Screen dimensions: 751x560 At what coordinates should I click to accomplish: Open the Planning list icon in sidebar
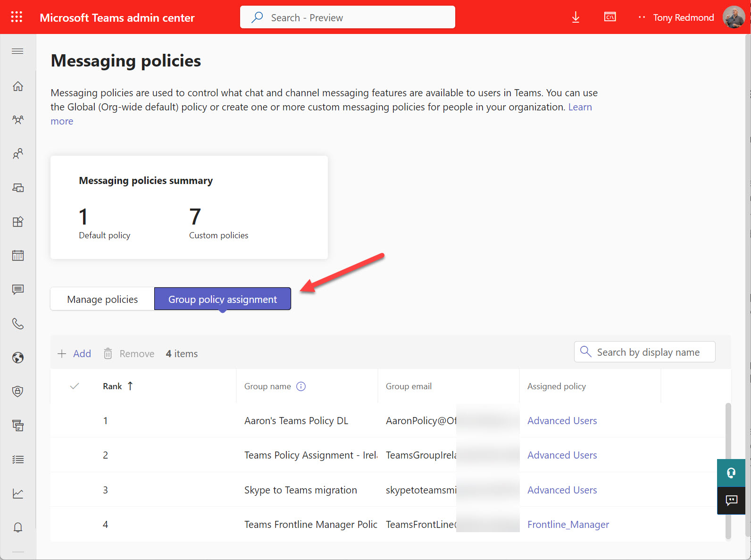(18, 460)
